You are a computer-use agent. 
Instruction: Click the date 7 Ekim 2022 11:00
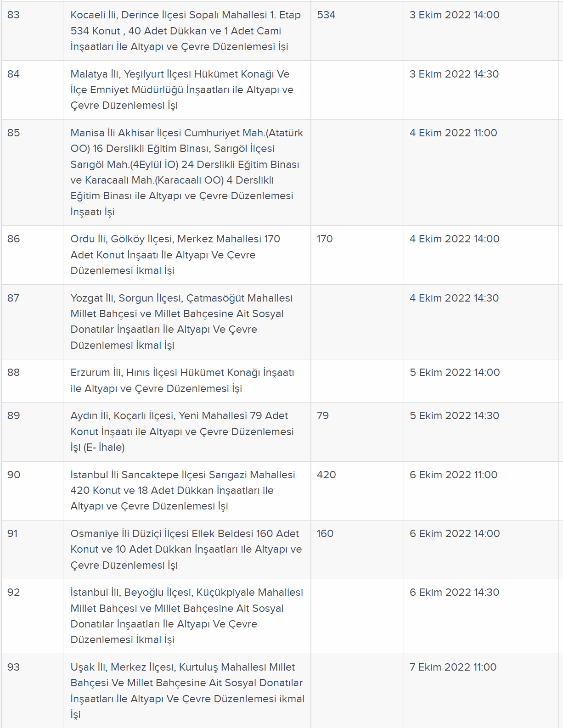pos(453,667)
